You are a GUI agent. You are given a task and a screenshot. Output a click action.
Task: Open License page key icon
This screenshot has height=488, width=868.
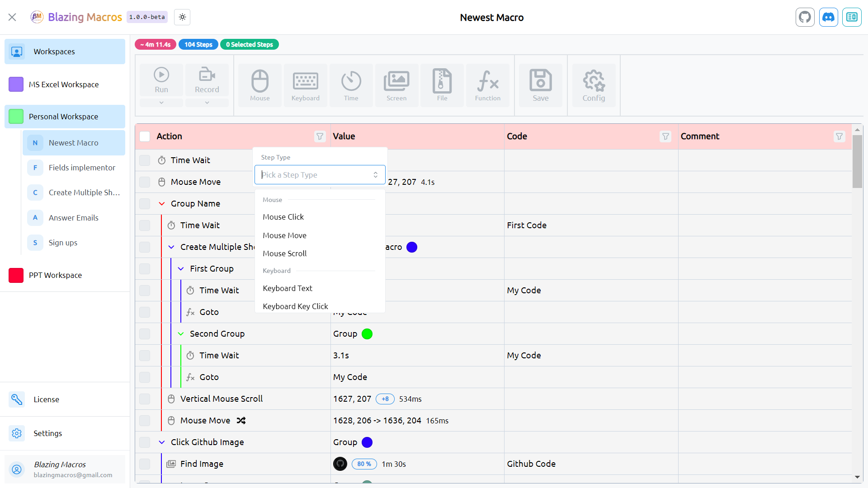(17, 399)
